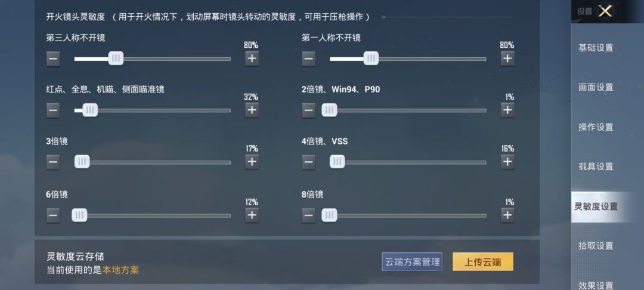
Task: Tap minus for 6x scope (6倍镜) sensitivity
Action: pyautogui.click(x=53, y=215)
